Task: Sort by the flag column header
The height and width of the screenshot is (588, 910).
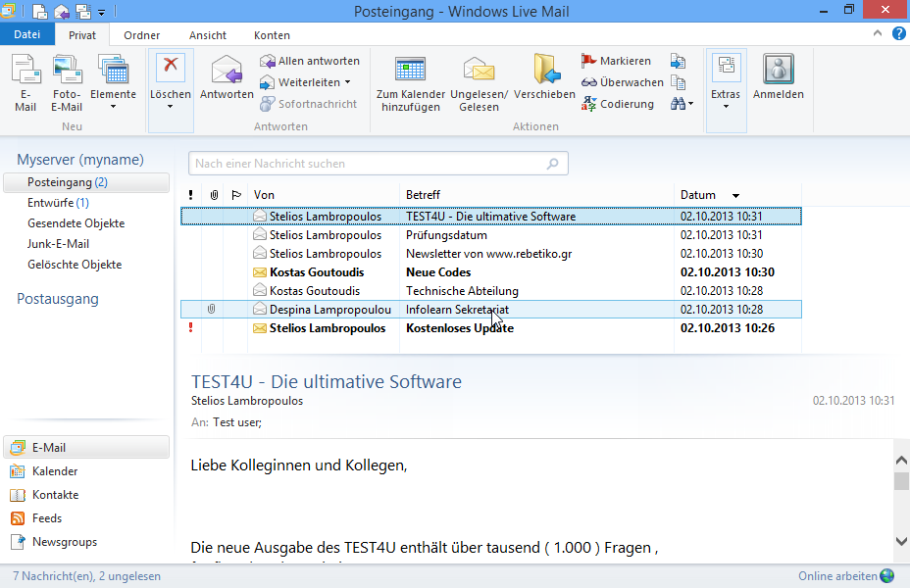Action: pyautogui.click(x=236, y=195)
